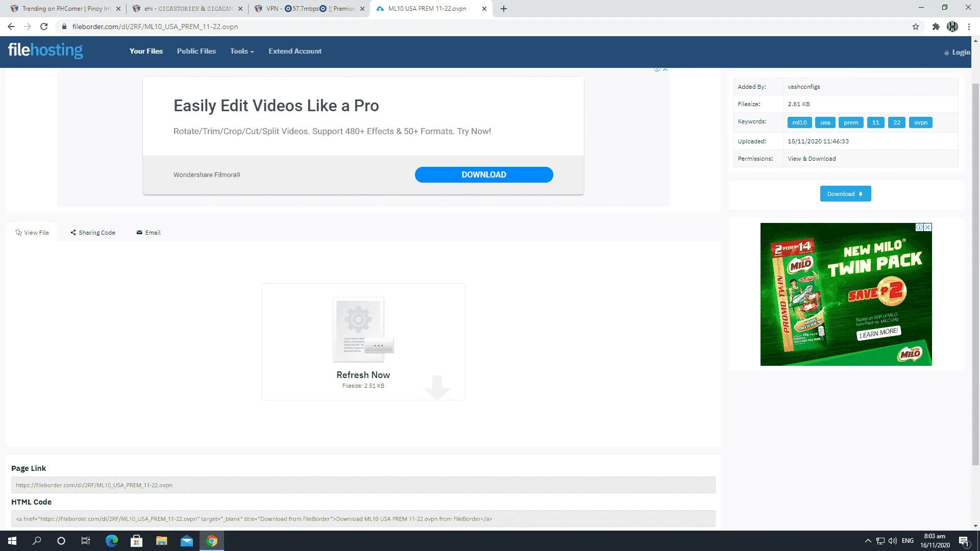The image size is (980, 551).
Task: Click LEARN MORE on the Milo ad
Action: 878,333
